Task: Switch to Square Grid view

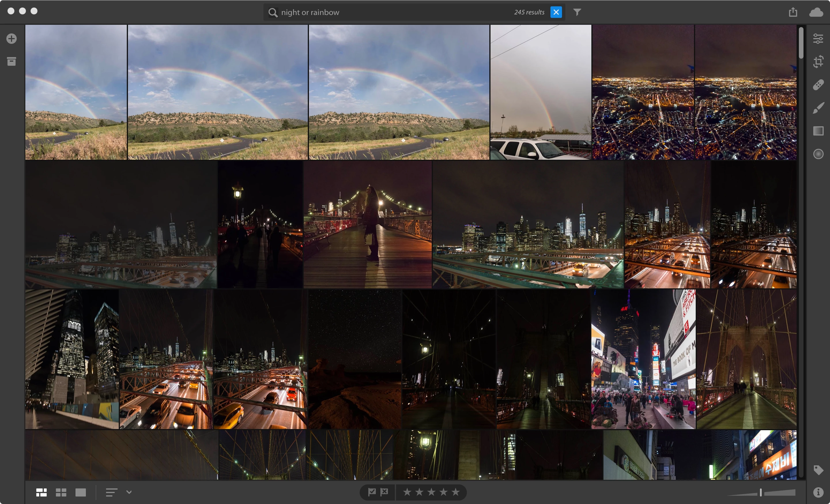Action: [61, 492]
